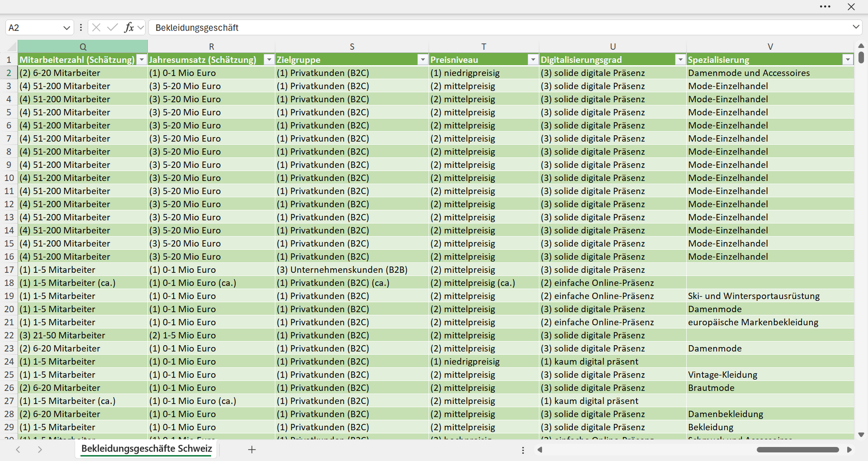Screen dimensions: 868x461
Task: Select cell with Damenmode und Accessoires
Action: point(770,73)
